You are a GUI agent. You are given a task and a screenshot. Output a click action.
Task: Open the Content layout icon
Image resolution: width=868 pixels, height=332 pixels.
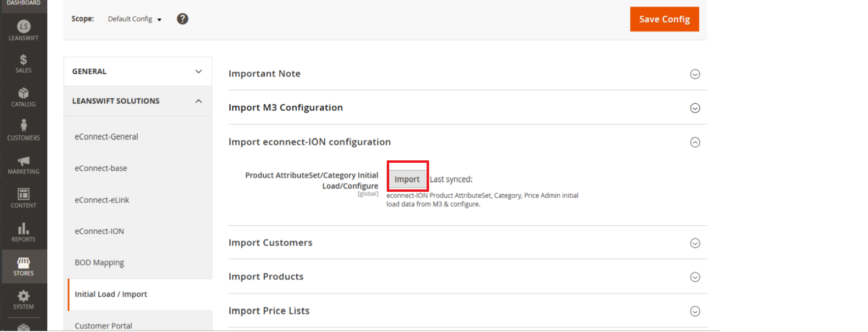[24, 195]
